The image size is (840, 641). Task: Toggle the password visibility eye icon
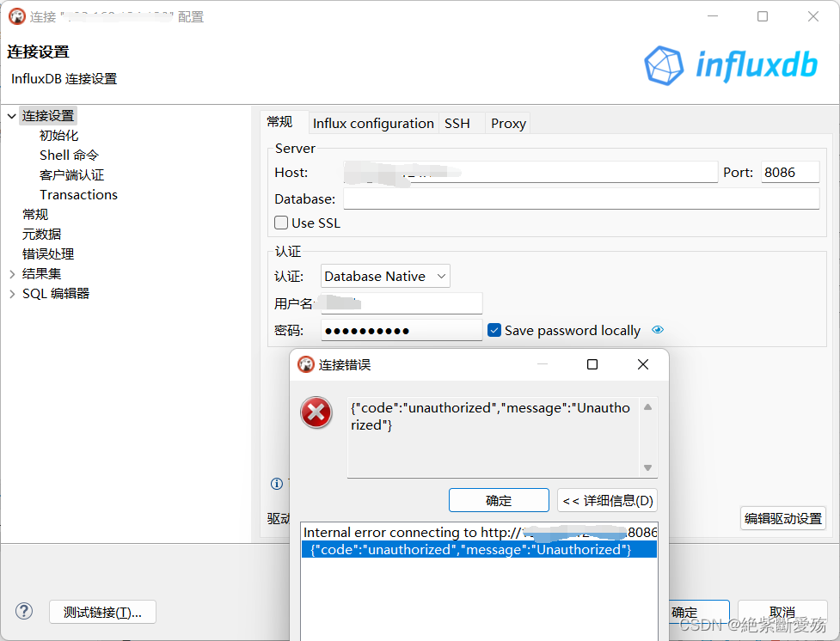pos(658,329)
